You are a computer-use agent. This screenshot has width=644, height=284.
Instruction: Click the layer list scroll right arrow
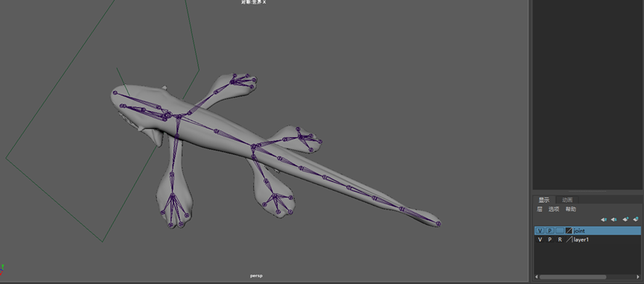(637, 277)
